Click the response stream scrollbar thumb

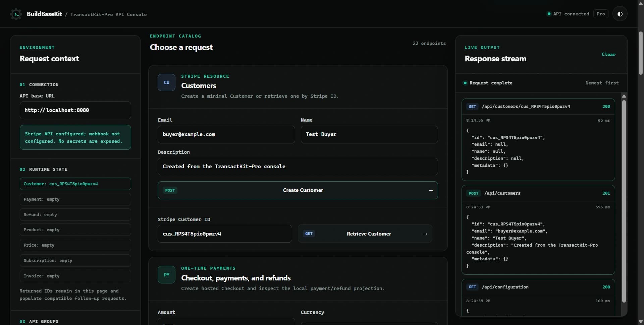624,201
